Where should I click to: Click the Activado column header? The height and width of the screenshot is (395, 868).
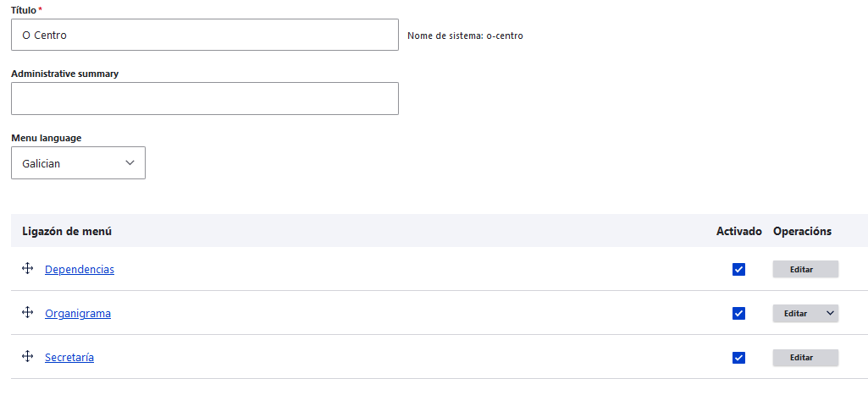tap(739, 231)
